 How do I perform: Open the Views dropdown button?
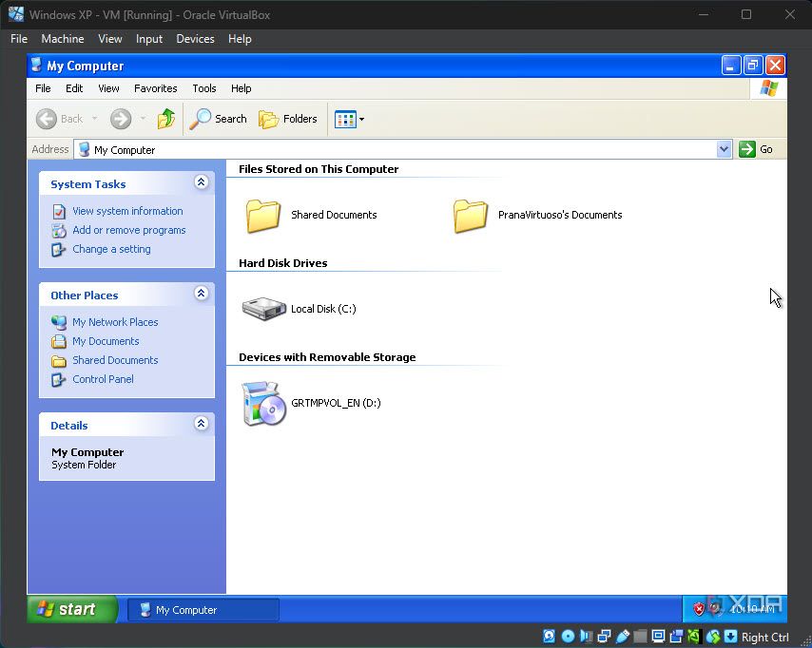349,119
